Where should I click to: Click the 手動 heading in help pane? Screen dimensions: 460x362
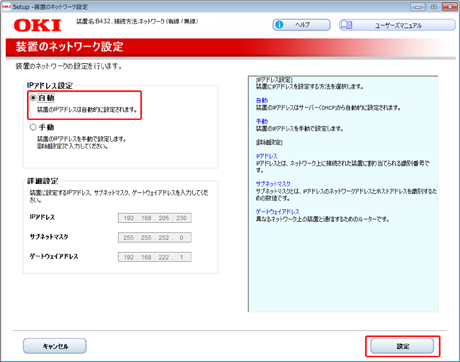click(x=262, y=121)
